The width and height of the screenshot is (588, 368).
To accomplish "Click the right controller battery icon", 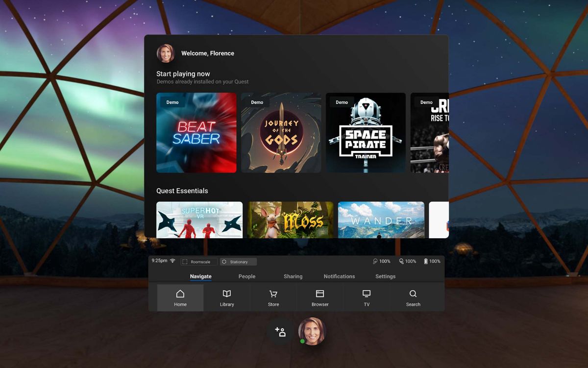I will pos(402,261).
